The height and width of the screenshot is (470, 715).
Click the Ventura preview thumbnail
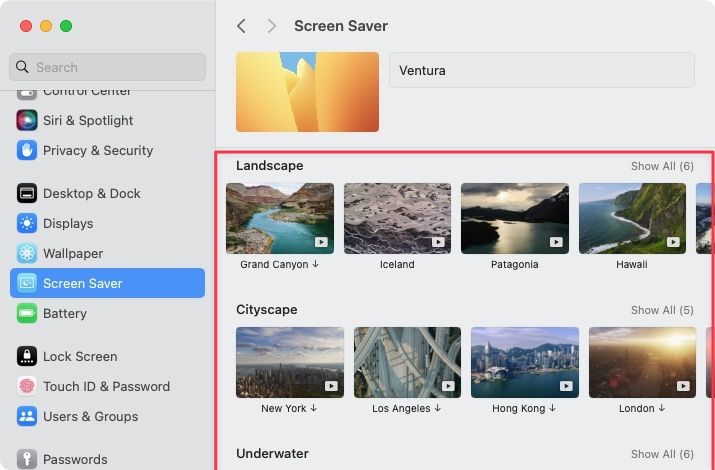pos(307,92)
